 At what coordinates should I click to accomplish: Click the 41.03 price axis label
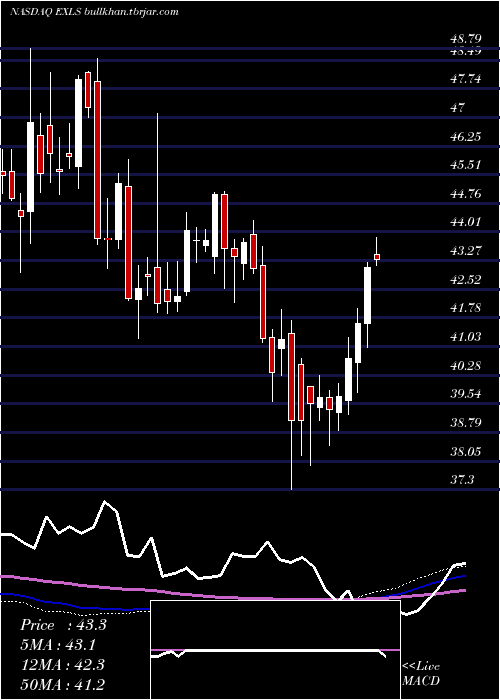click(x=466, y=337)
